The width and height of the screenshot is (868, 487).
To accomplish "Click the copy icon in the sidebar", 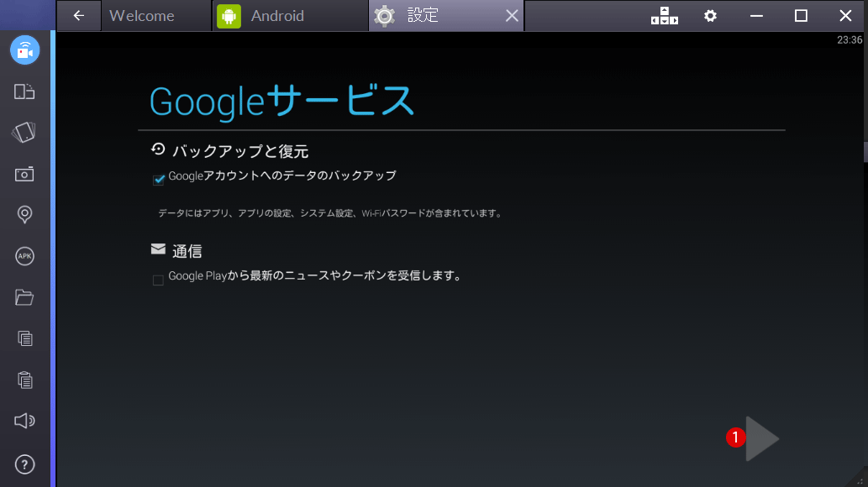I will [x=25, y=338].
